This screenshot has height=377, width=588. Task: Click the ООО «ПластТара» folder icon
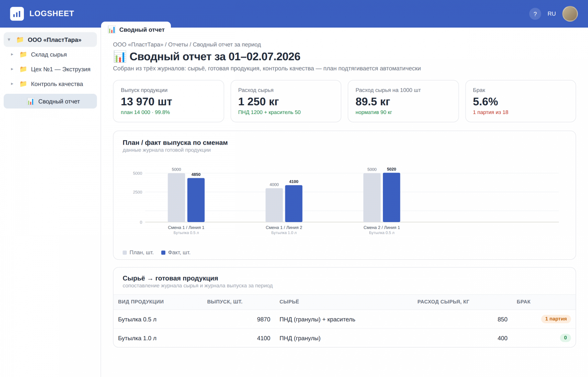tap(20, 40)
